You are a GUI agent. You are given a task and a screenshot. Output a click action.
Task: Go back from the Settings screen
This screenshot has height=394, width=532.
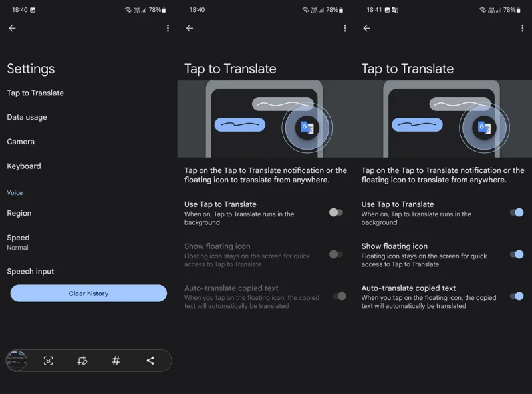pos(12,28)
